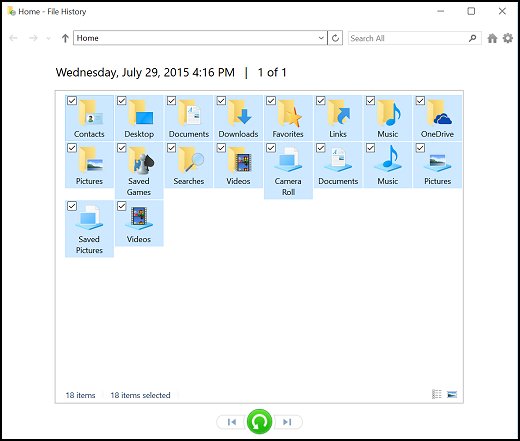Uncheck the Saved Pictures checkbox
The image size is (520, 441).
(72, 206)
